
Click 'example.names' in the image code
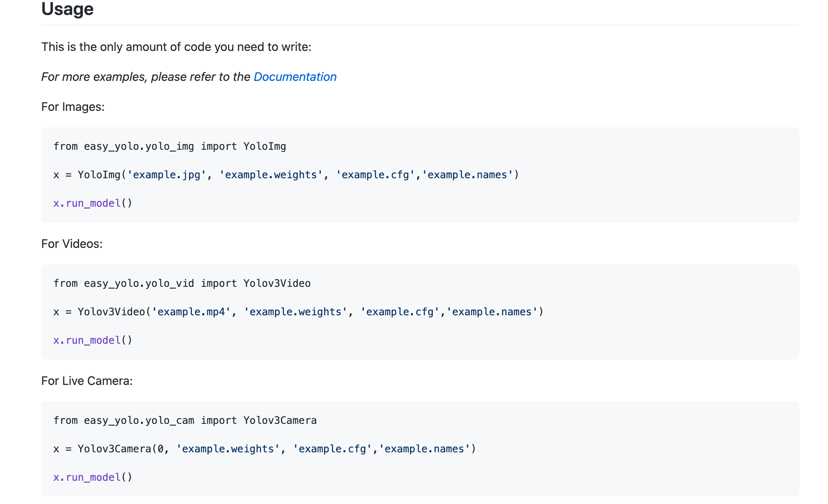point(468,174)
